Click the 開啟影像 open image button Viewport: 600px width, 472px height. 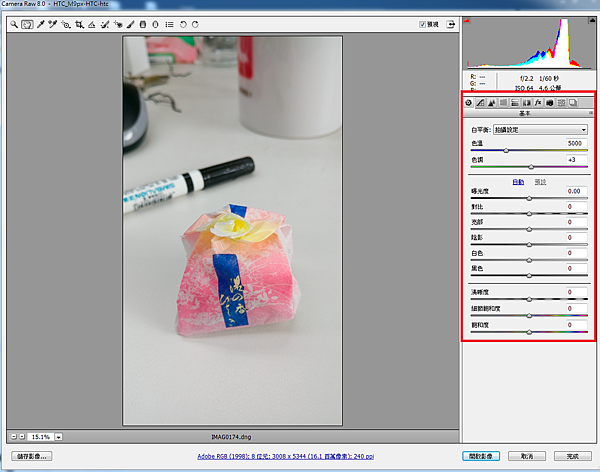pyautogui.click(x=481, y=456)
